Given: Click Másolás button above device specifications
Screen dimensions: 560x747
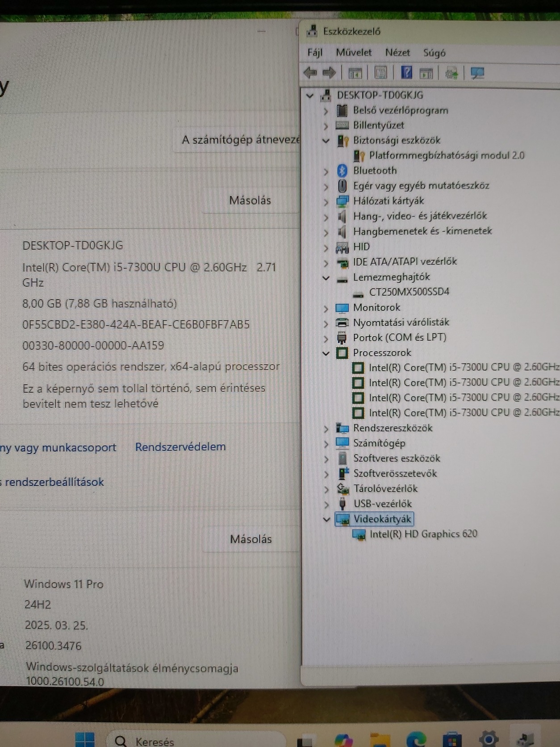Looking at the screenshot, I should point(250,201).
